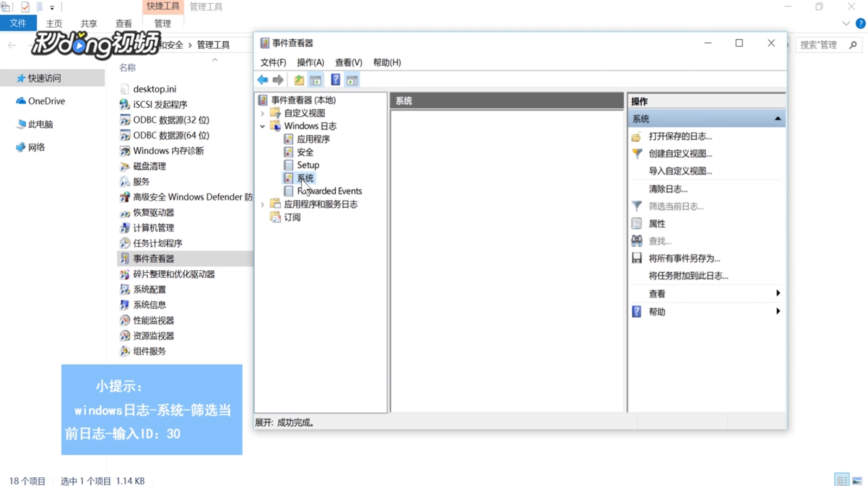868x486 pixels.
Task: Open the 查看(V) menu
Action: (x=348, y=63)
